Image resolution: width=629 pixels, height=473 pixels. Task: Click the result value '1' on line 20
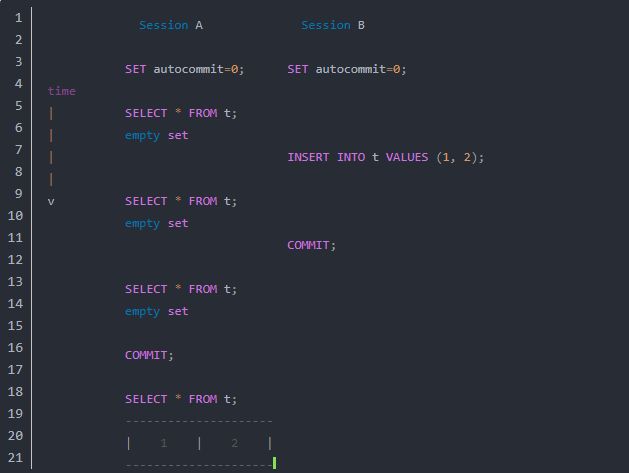(x=164, y=443)
